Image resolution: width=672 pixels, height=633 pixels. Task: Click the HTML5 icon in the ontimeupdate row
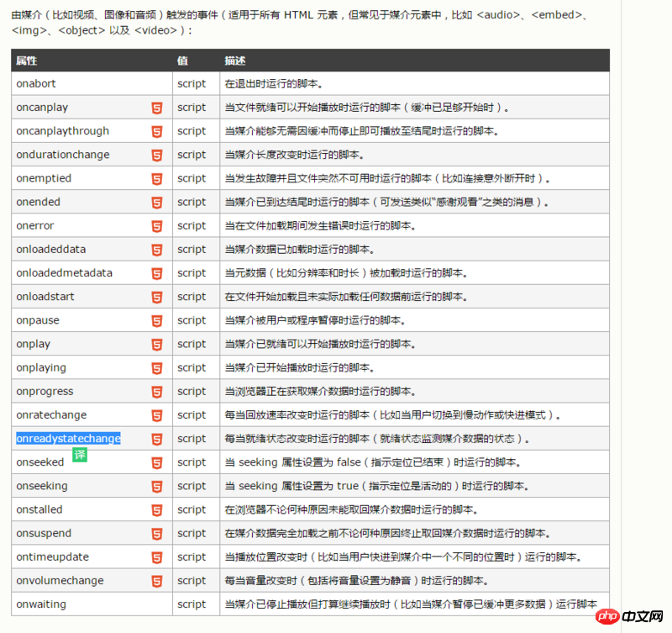click(157, 557)
